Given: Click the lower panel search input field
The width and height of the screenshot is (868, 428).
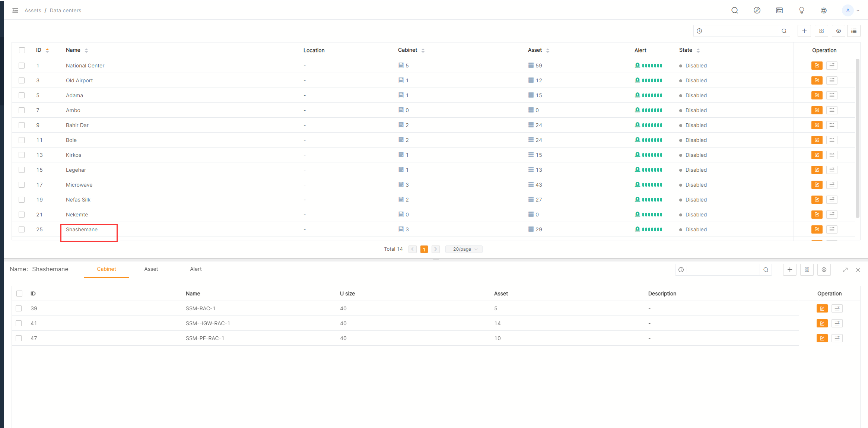Looking at the screenshot, I should (x=722, y=270).
